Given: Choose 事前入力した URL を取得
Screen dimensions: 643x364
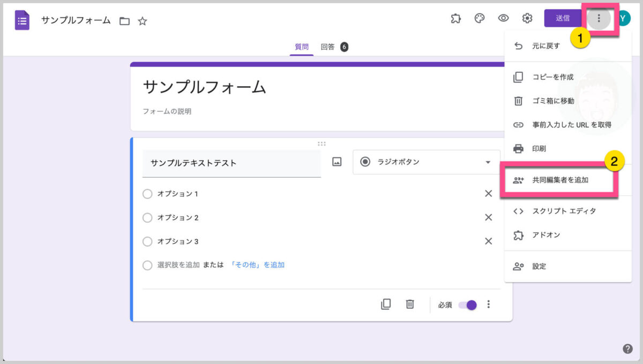Looking at the screenshot, I should 568,125.
